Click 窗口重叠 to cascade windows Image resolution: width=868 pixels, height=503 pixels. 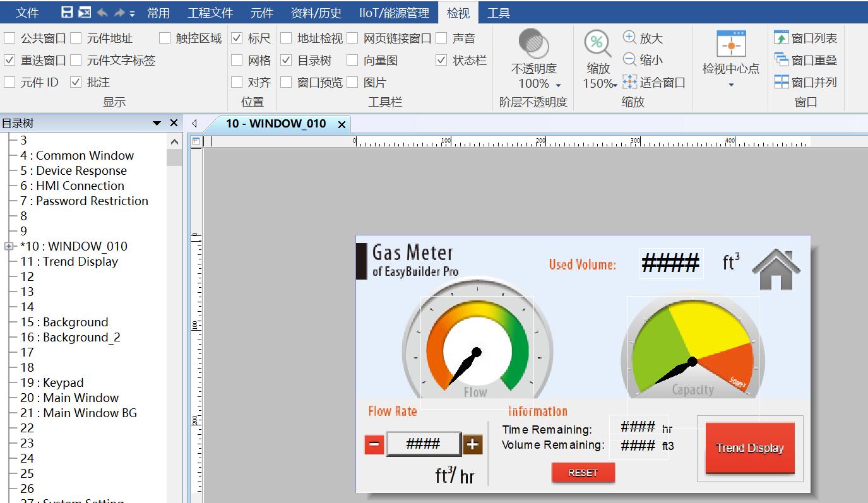click(806, 61)
